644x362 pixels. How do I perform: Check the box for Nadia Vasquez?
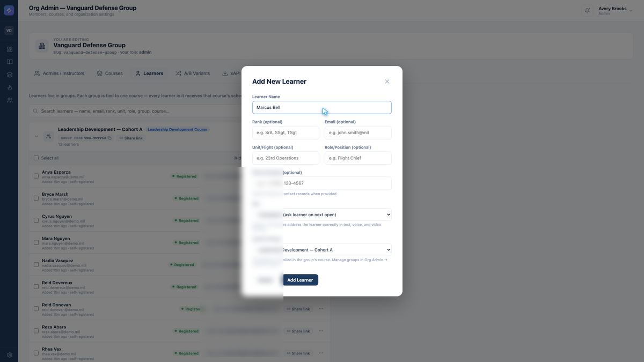[x=36, y=264]
